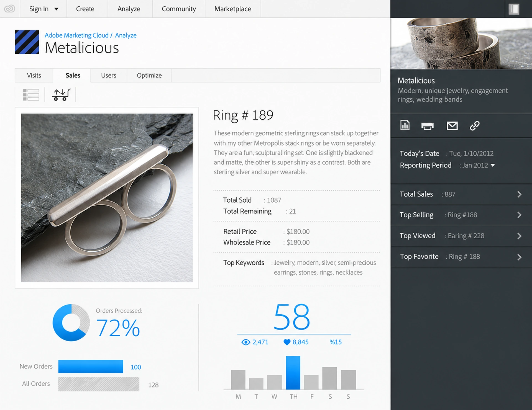Click the Top Keywords label
The width and height of the screenshot is (532, 410).
244,263
